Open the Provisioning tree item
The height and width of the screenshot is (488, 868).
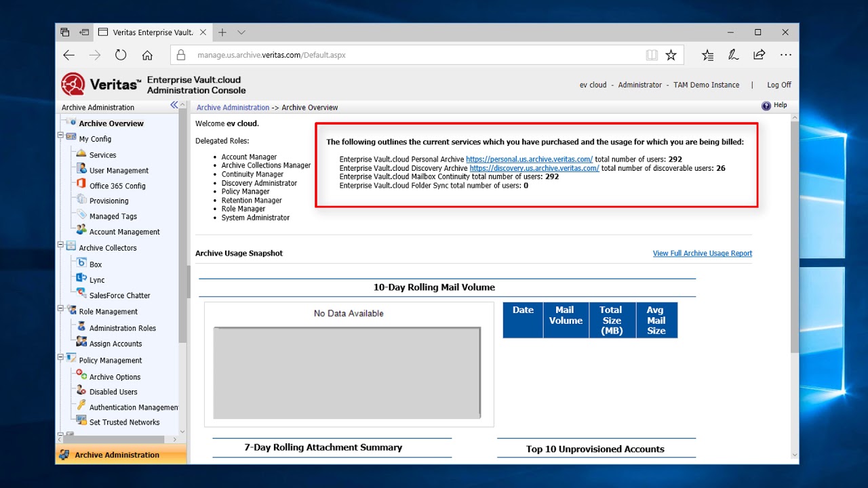[x=108, y=201]
